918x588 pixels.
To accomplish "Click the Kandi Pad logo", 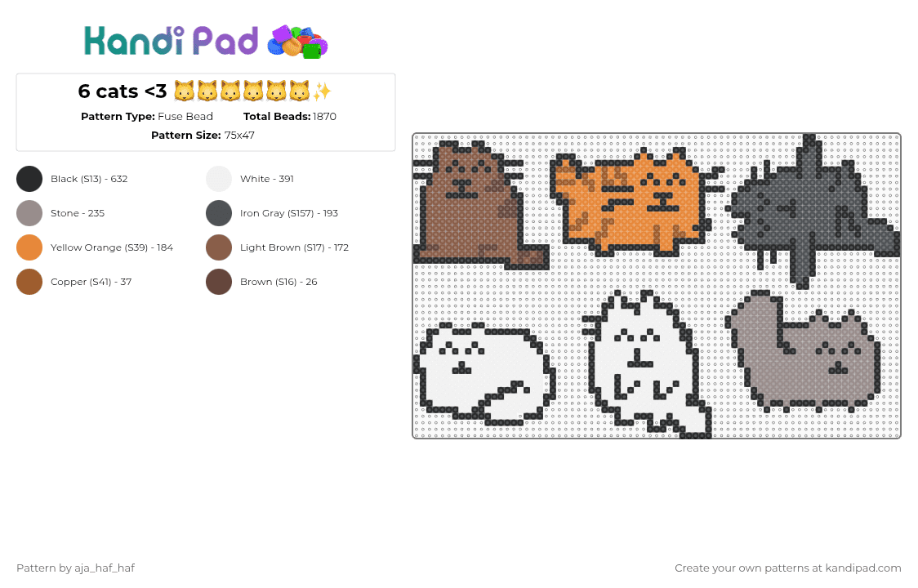I will pos(206,42).
